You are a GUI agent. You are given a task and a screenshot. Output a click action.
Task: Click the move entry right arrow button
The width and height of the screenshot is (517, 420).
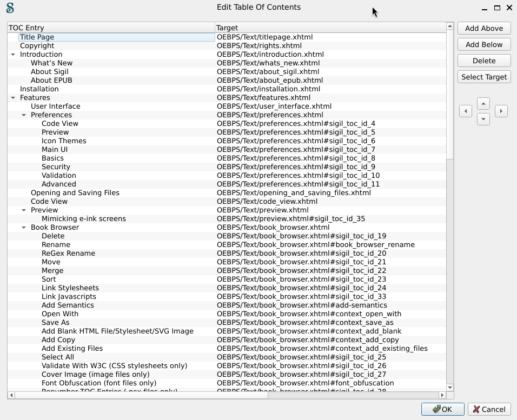click(x=501, y=111)
